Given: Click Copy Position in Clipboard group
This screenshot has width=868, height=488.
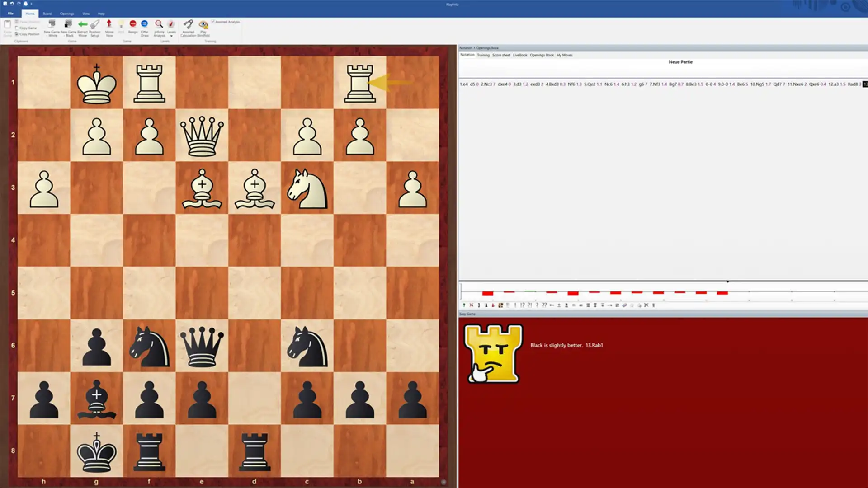Looking at the screenshot, I should point(27,34).
